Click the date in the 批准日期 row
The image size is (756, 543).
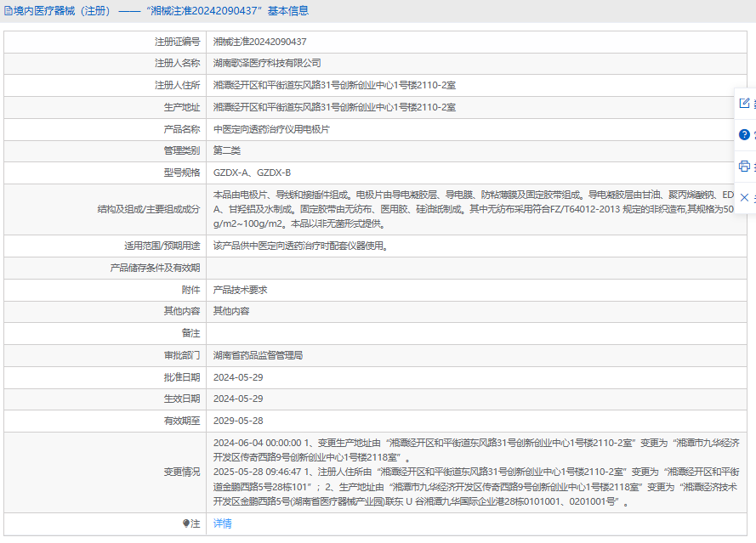[x=238, y=377]
